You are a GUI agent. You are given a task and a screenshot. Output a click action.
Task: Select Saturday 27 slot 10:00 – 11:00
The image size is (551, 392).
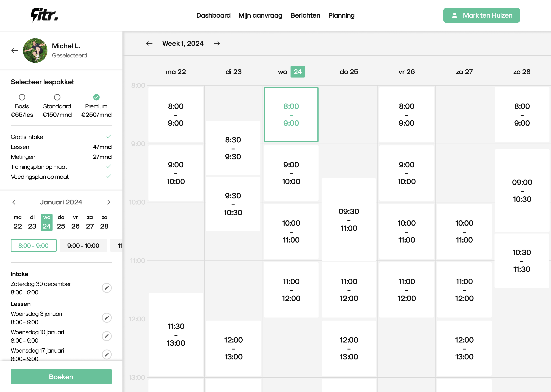(x=464, y=231)
